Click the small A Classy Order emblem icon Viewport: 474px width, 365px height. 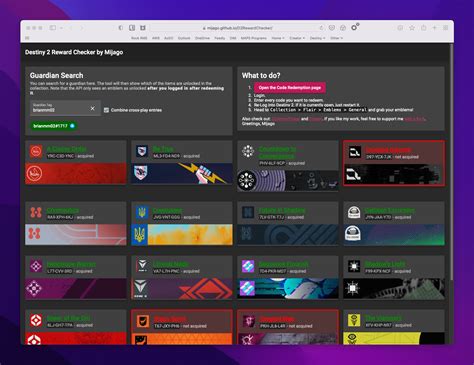(x=36, y=151)
